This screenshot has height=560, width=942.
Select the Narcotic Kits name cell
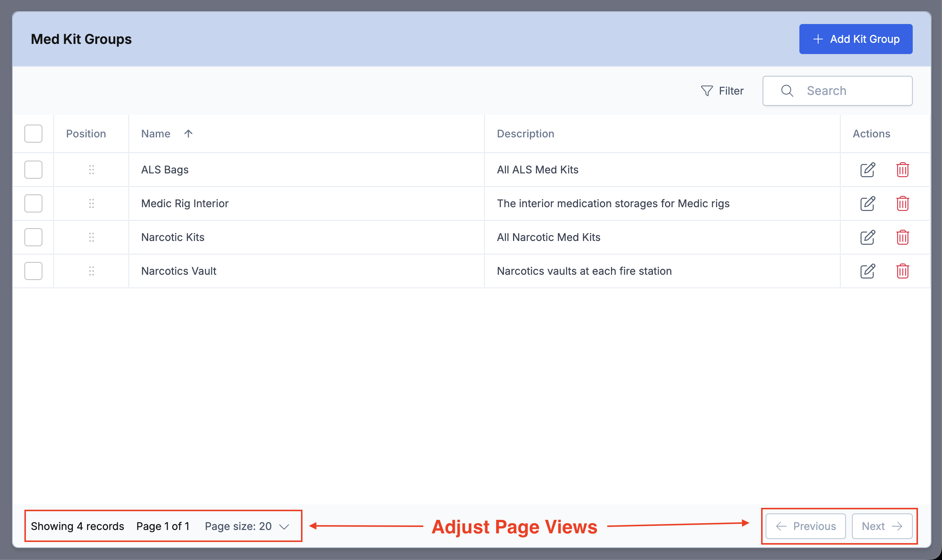tap(173, 237)
